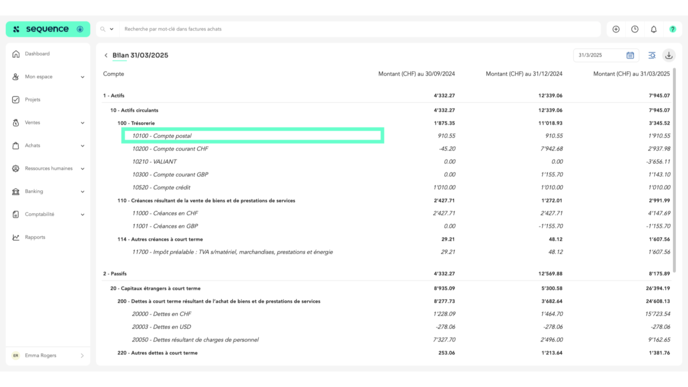Click the 100 - Trésorerie group row
The image size is (688, 387).
387,123
